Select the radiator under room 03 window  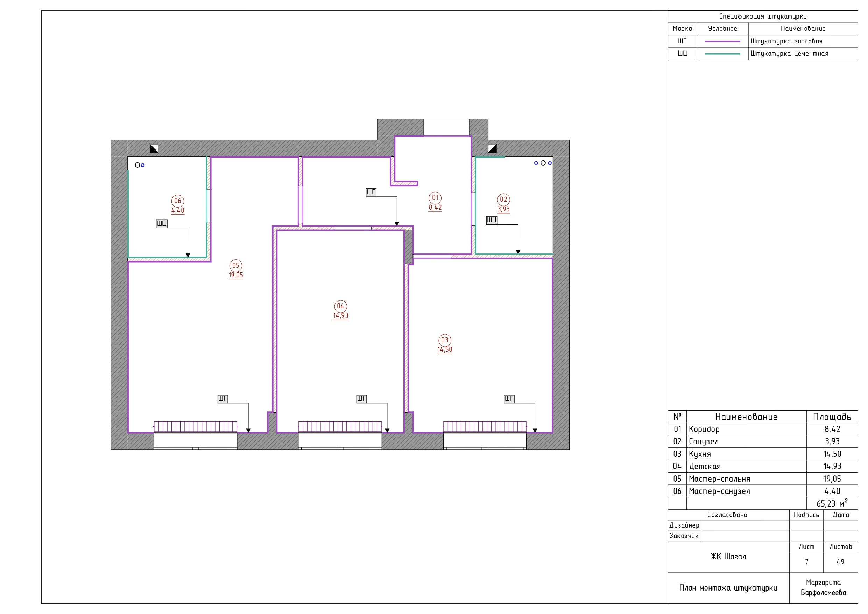485,427
